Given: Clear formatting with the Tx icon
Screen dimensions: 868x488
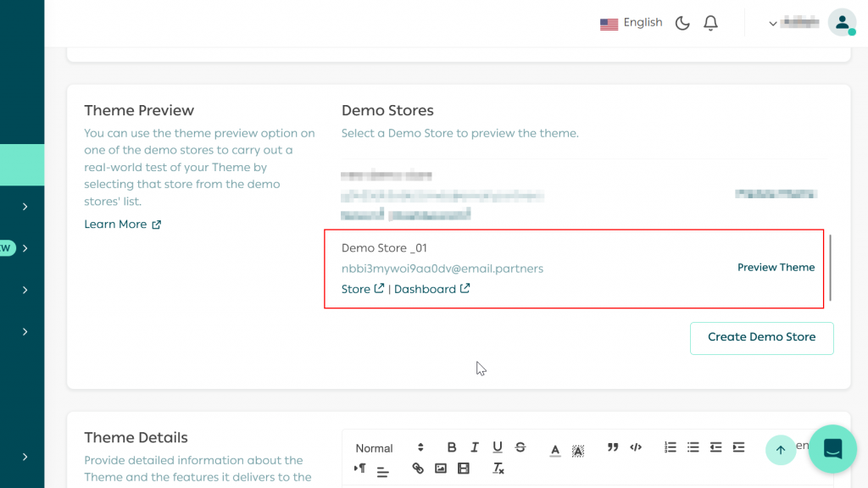Looking at the screenshot, I should [x=498, y=468].
